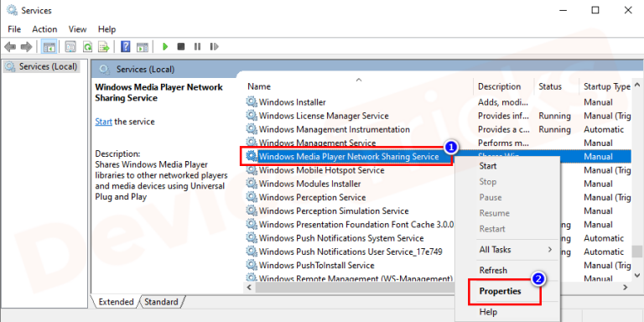644x322 pixels.
Task: Click the Forward arrow toolbar icon
Action: click(26, 47)
